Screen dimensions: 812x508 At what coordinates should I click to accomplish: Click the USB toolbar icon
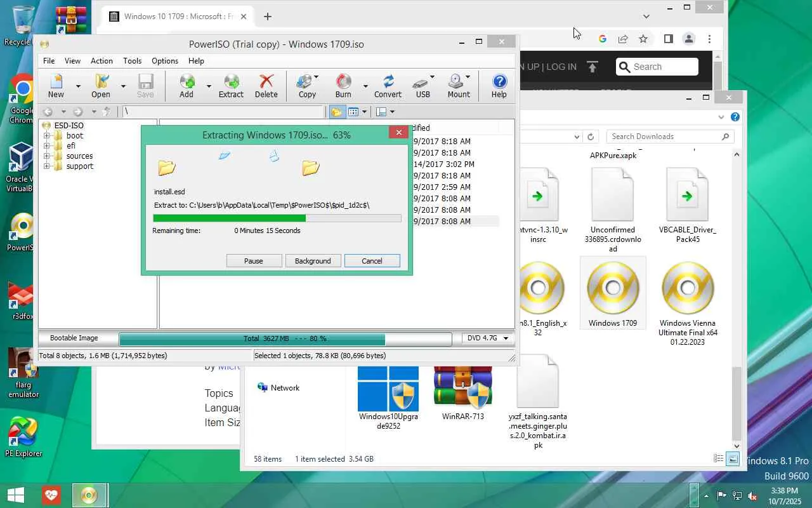click(x=423, y=86)
